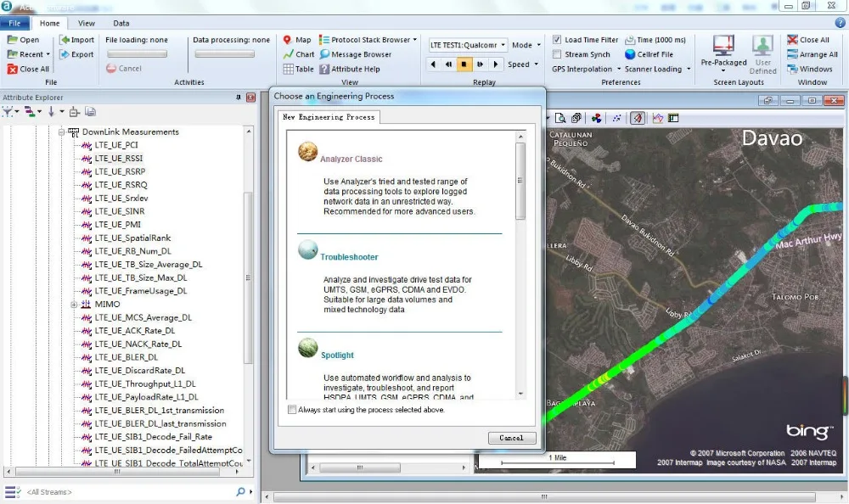Choose the Troubleshooter process

(349, 256)
